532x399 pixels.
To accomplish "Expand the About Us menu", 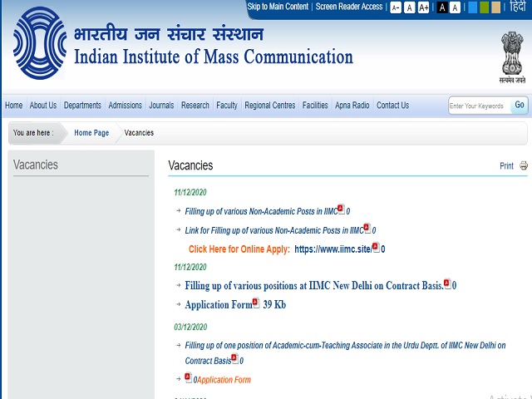I will [x=43, y=106].
